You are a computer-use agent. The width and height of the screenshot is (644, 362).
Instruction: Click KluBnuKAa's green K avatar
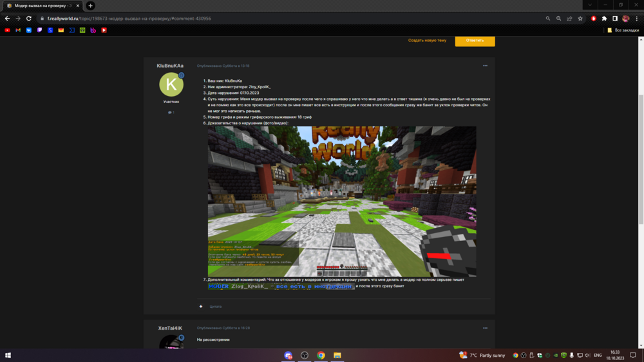171,84
